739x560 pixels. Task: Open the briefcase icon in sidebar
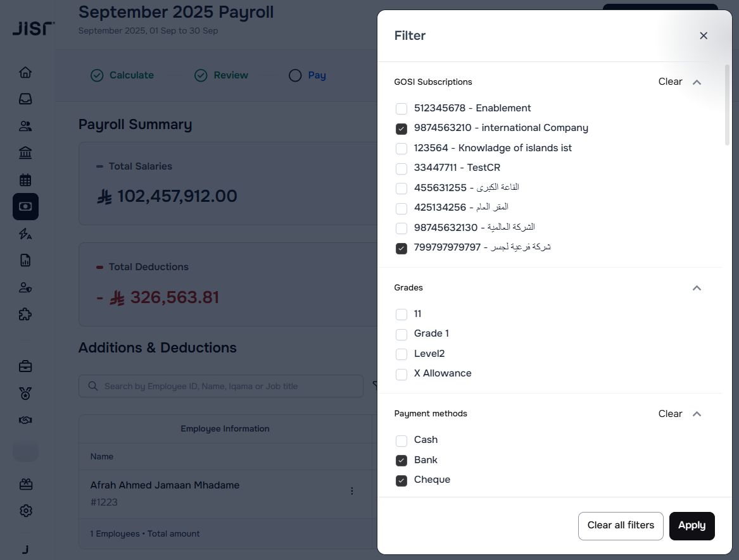[x=25, y=366]
